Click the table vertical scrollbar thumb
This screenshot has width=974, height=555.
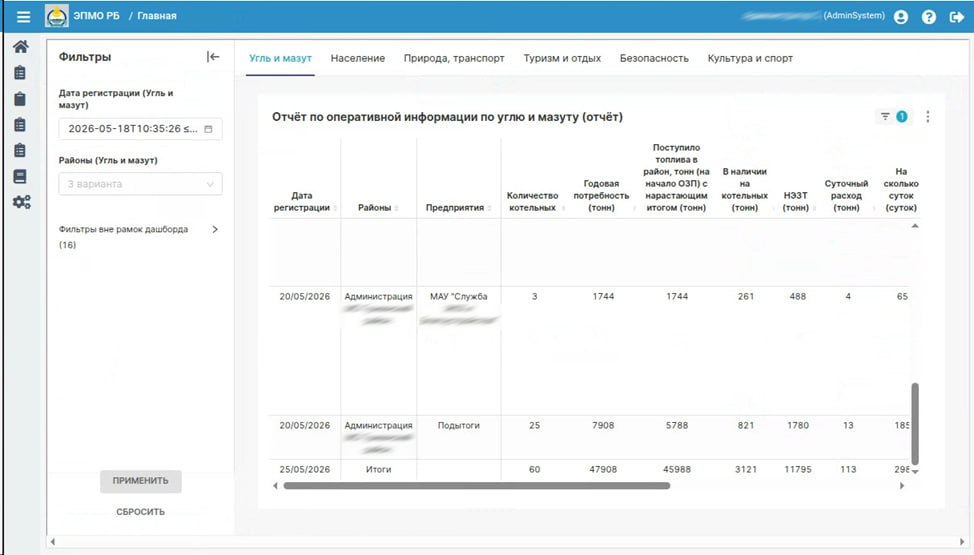click(914, 424)
